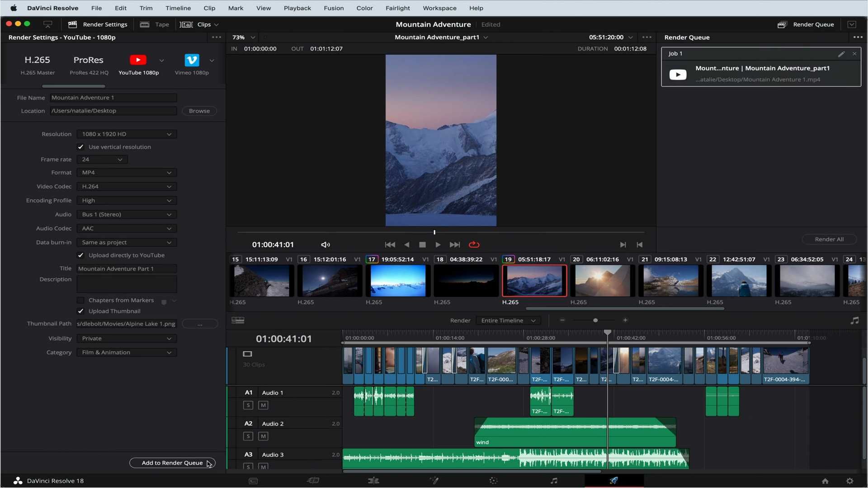Expand the Frame rate dropdown
Screen dimensions: 868x488
(x=102, y=159)
